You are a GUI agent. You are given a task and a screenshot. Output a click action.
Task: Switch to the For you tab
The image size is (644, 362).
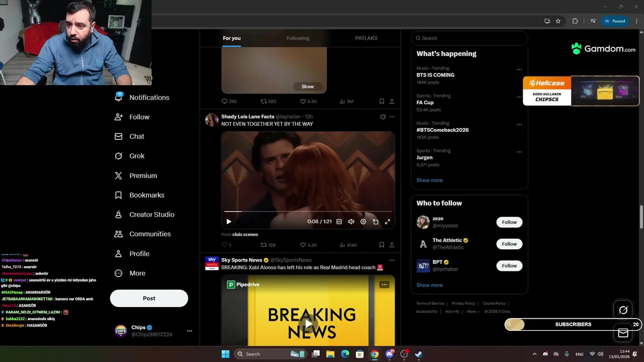[232, 38]
